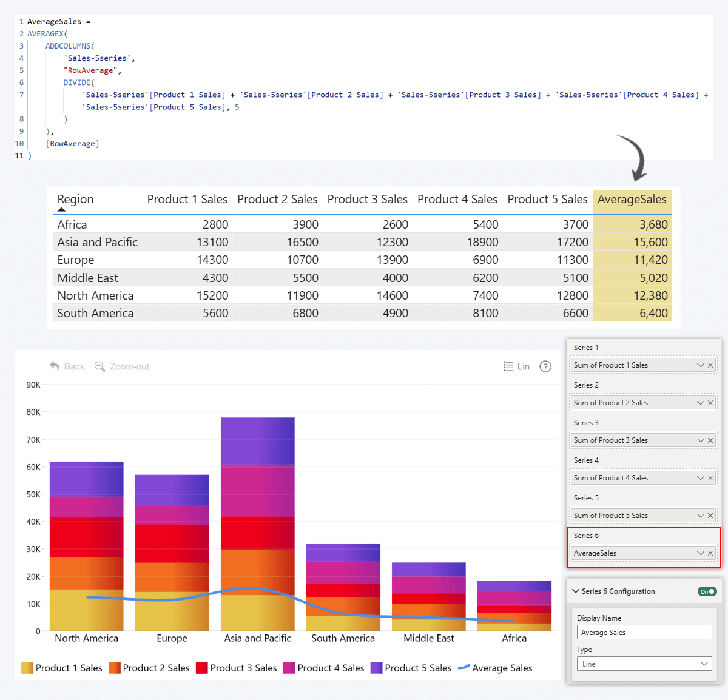Click the Display Name input field
The image size is (728, 700).
pos(644,632)
